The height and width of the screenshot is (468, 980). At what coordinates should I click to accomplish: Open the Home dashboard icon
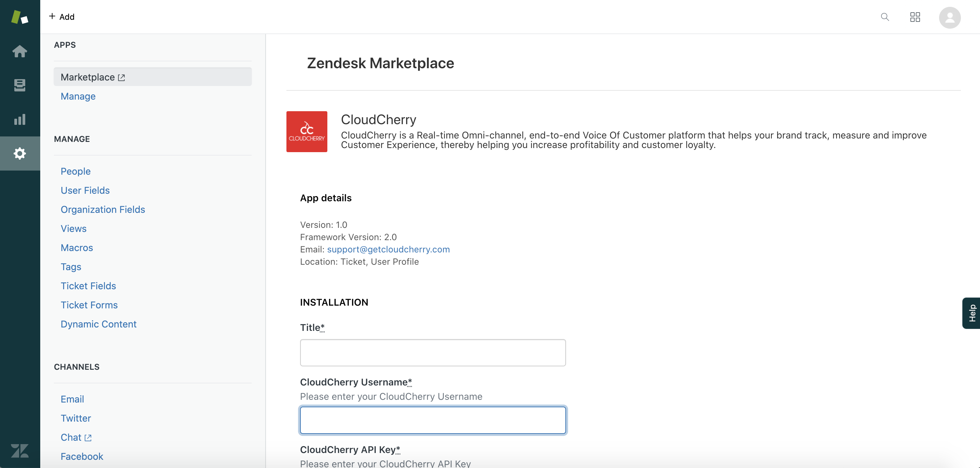(x=20, y=51)
